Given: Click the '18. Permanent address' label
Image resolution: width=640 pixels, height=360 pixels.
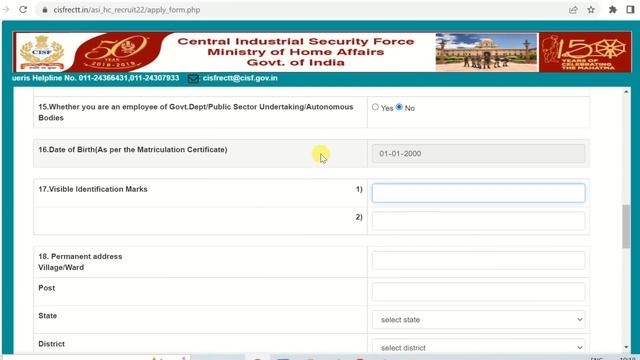Looking at the screenshot, I should coord(80,256).
